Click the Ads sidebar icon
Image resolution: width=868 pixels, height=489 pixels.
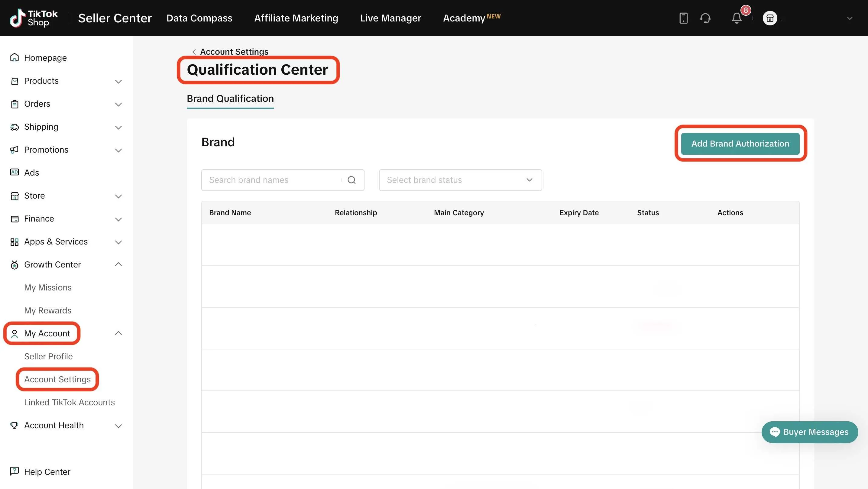click(15, 172)
